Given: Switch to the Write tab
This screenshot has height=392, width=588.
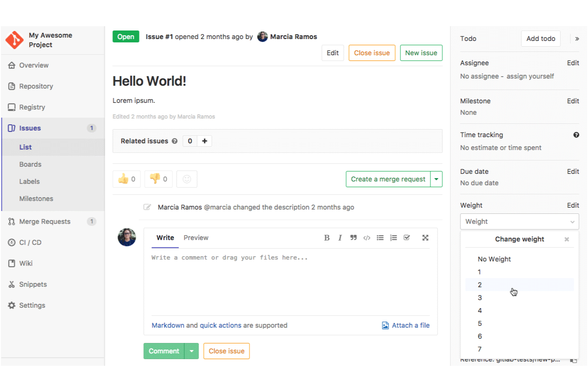Looking at the screenshot, I should 165,238.
